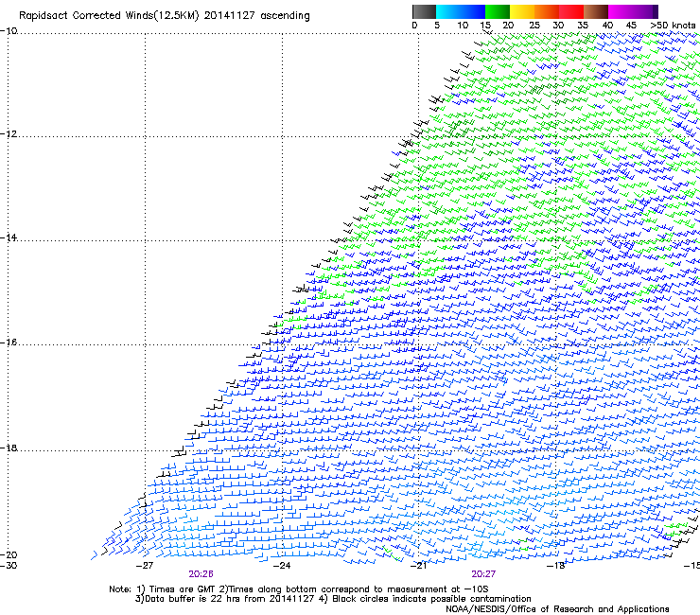Select note 'Times along bottom correspond to measurement'

click(338, 589)
